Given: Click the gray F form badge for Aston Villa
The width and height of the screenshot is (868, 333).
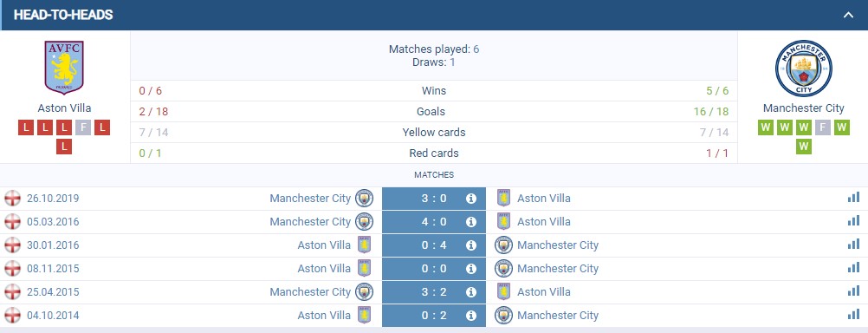Looking at the screenshot, I should 83,127.
